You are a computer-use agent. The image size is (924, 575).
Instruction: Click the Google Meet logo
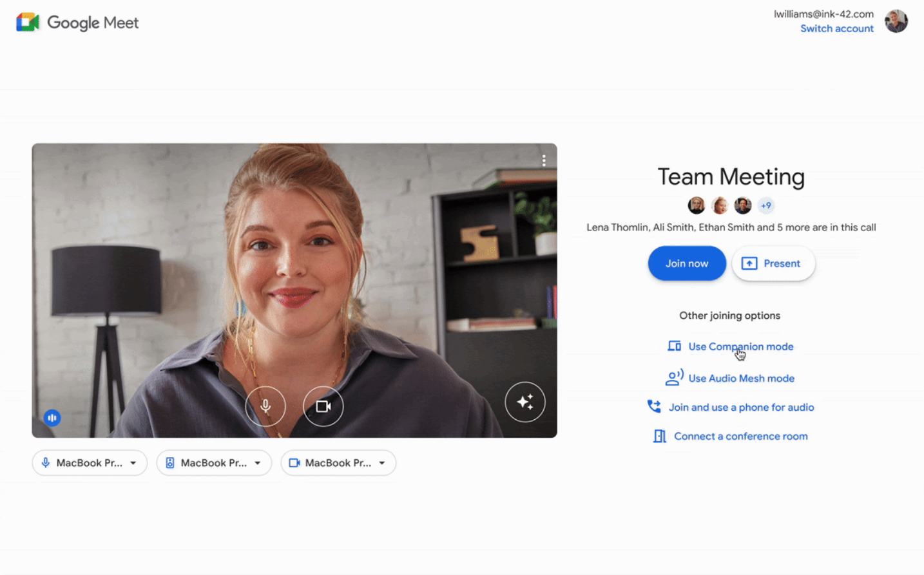[77, 22]
